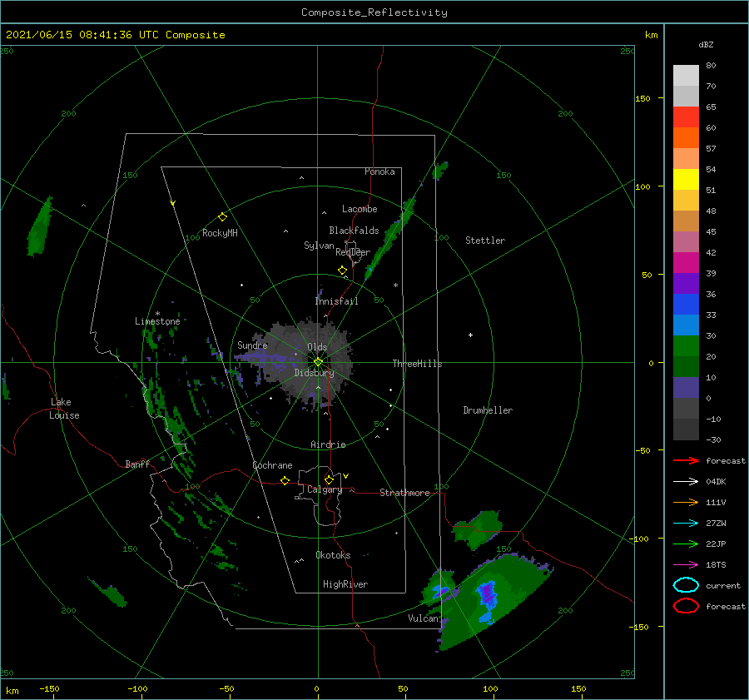Click the white 04DK arrow icon
This screenshot has height=700, width=749.
[686, 481]
